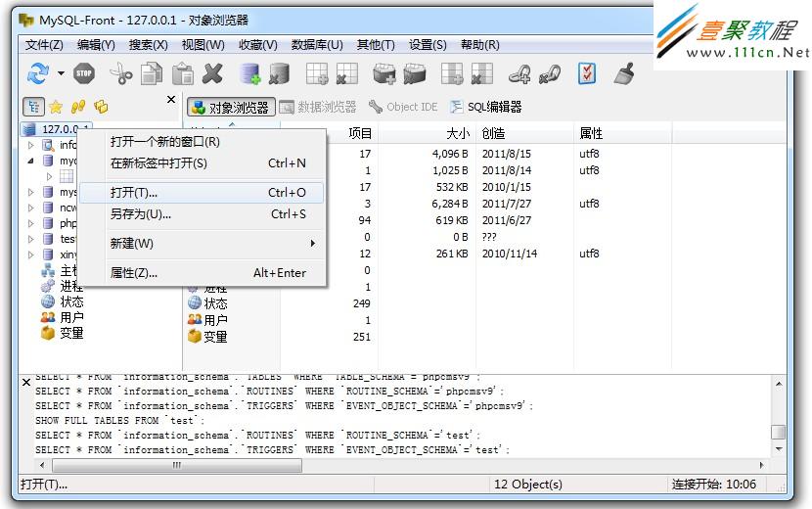
Task: Sort by the 项目 column header
Action: pyautogui.click(x=329, y=133)
